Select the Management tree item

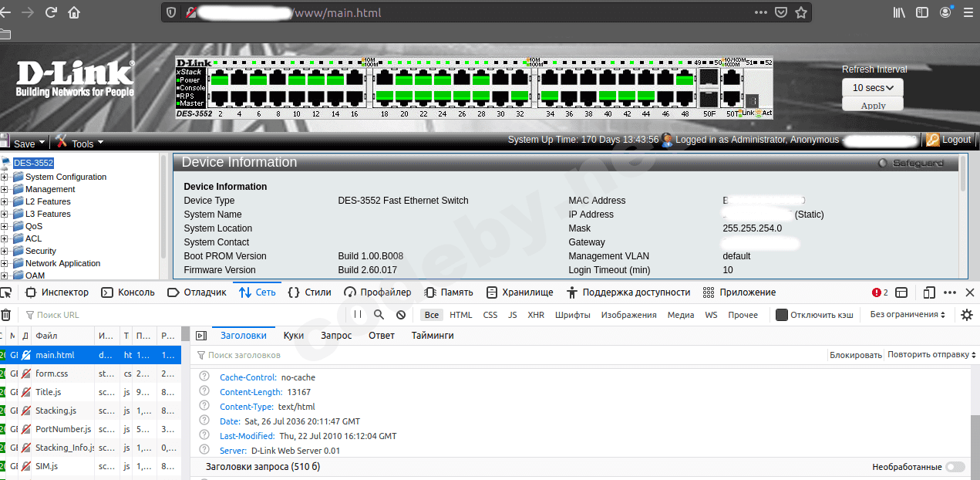point(50,189)
